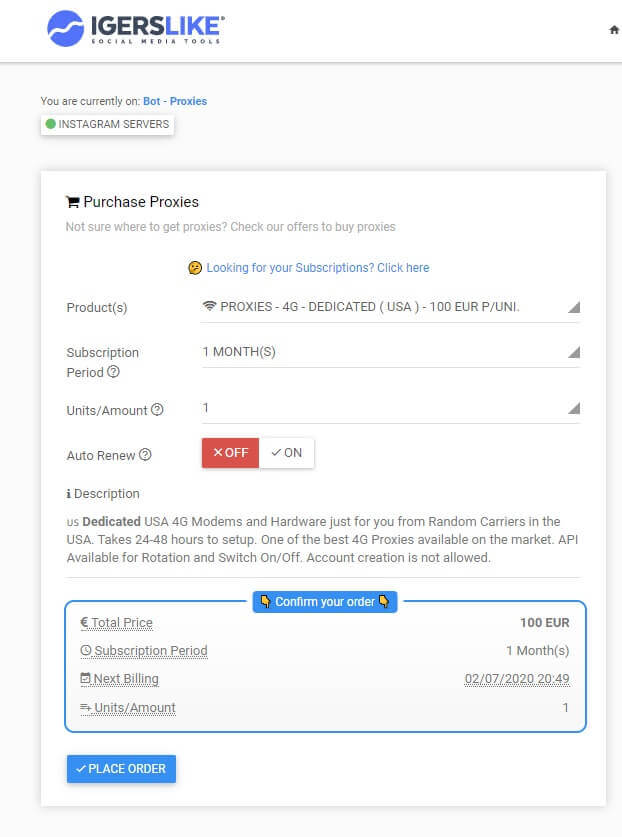The width and height of the screenshot is (622, 837).
Task: Open the Units/Amount dropdown
Action: pos(390,408)
